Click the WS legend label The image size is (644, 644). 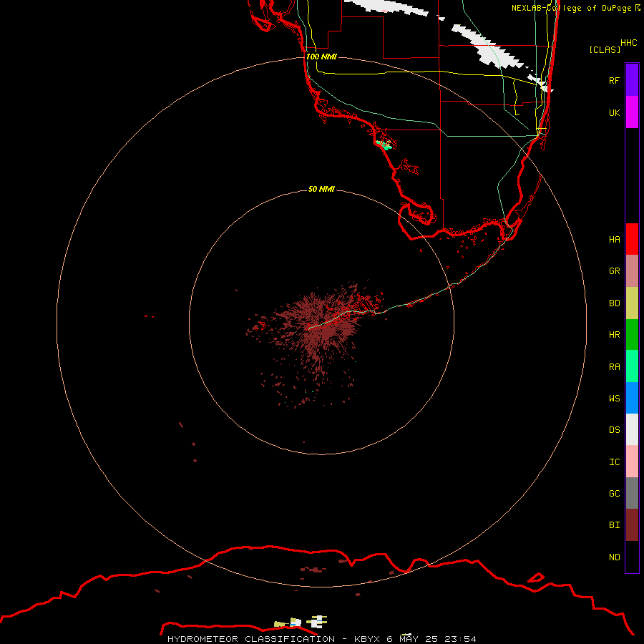coord(614,398)
